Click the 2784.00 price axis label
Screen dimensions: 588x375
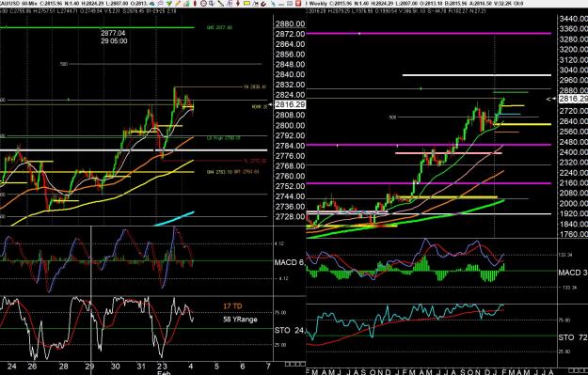pos(291,146)
